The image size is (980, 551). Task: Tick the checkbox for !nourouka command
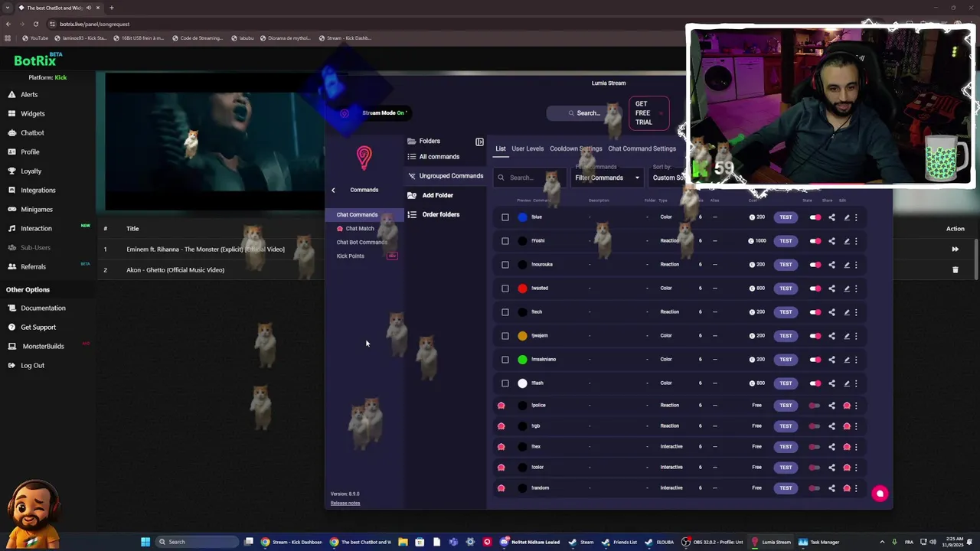click(505, 265)
